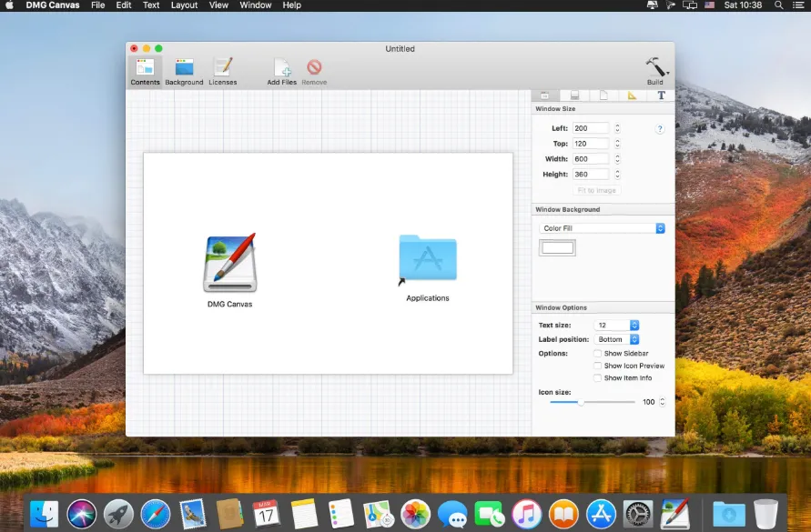The width and height of the screenshot is (811, 532).
Task: Open iTunes from the Dock
Action: coord(526,514)
